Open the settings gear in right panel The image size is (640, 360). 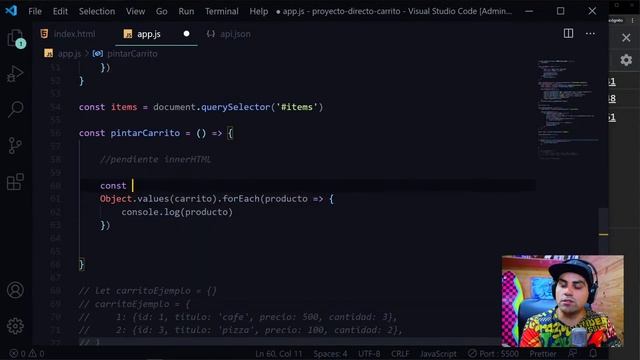click(x=626, y=60)
